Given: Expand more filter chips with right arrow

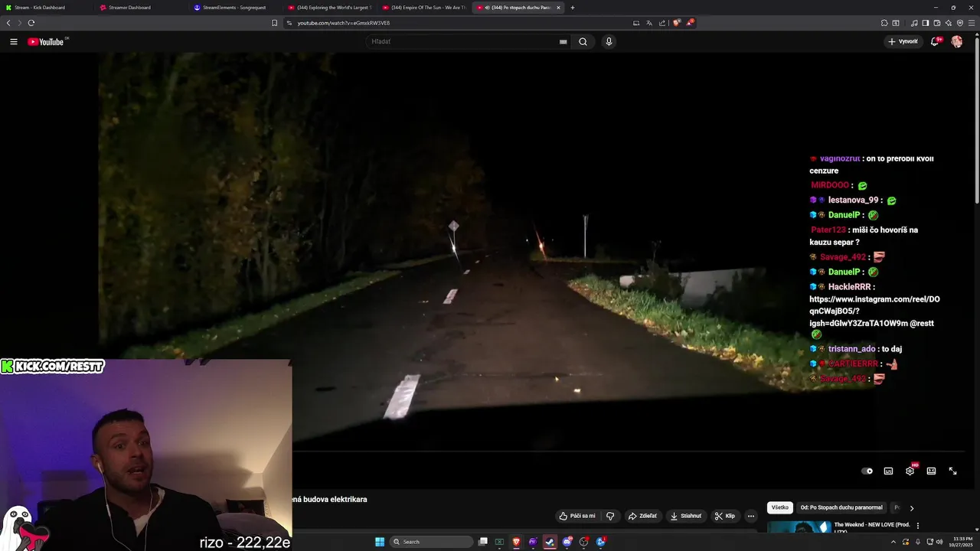Looking at the screenshot, I should (911, 508).
